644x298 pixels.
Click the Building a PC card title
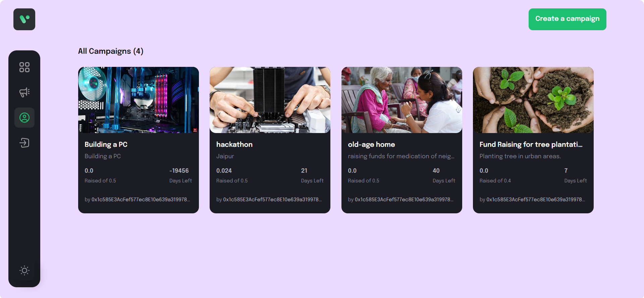(106, 144)
